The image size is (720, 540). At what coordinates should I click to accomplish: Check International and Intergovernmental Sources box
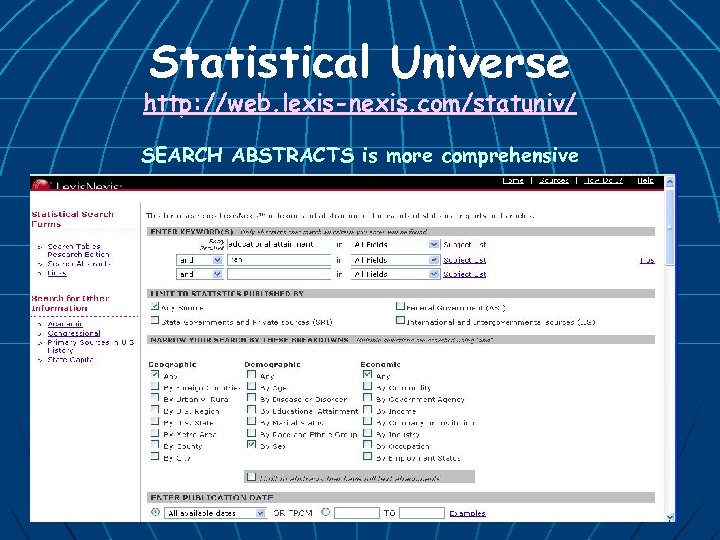tap(400, 320)
